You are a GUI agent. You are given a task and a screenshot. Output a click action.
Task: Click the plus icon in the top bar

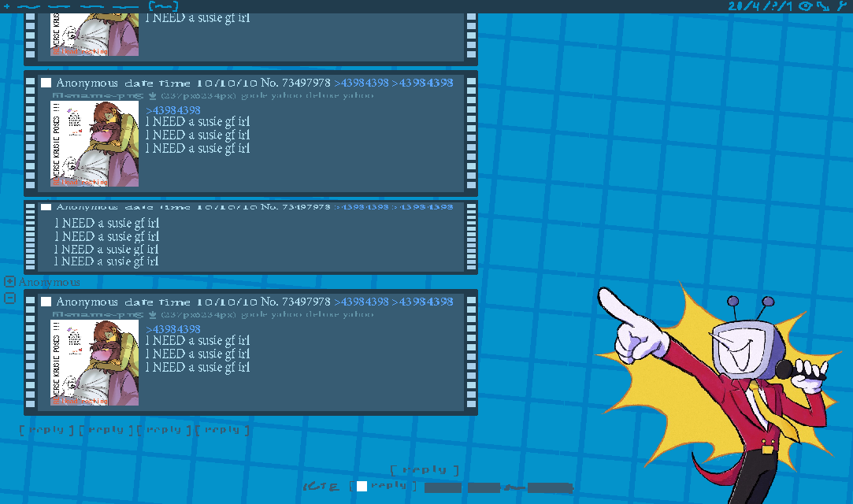pyautogui.click(x=6, y=6)
